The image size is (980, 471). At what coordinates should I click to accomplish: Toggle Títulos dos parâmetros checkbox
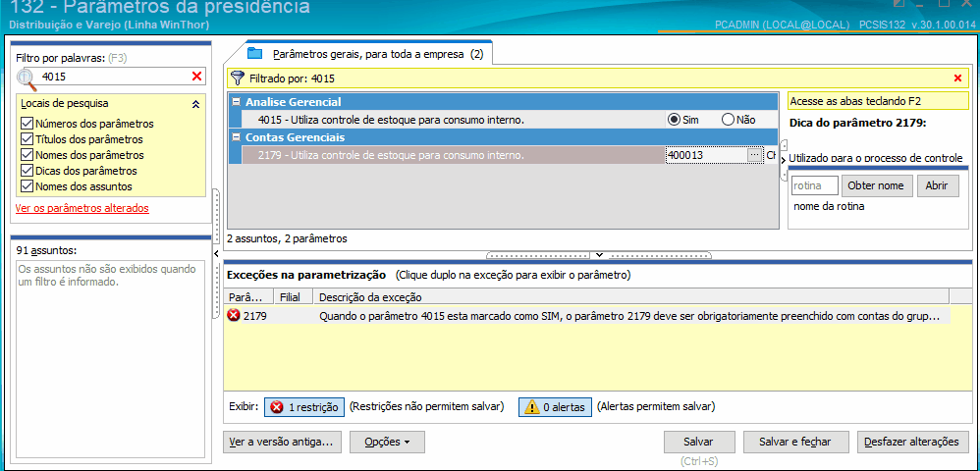click(x=27, y=139)
